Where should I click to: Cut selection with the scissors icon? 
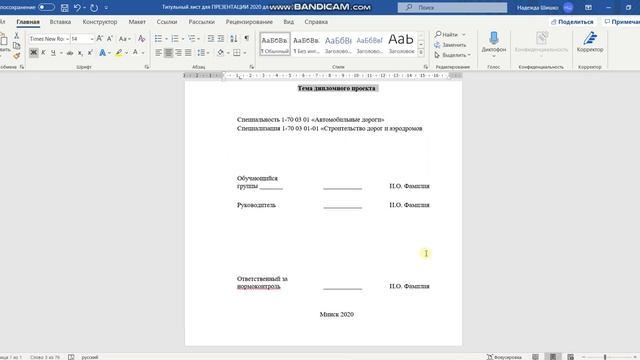16,36
